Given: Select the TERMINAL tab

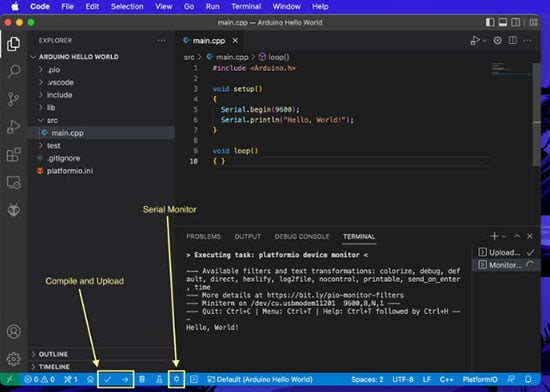Looking at the screenshot, I should [359, 237].
